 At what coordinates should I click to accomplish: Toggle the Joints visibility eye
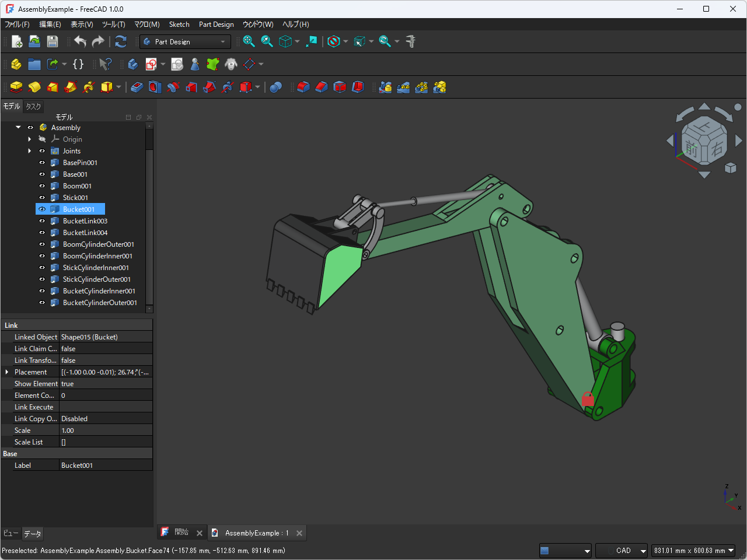pos(41,150)
